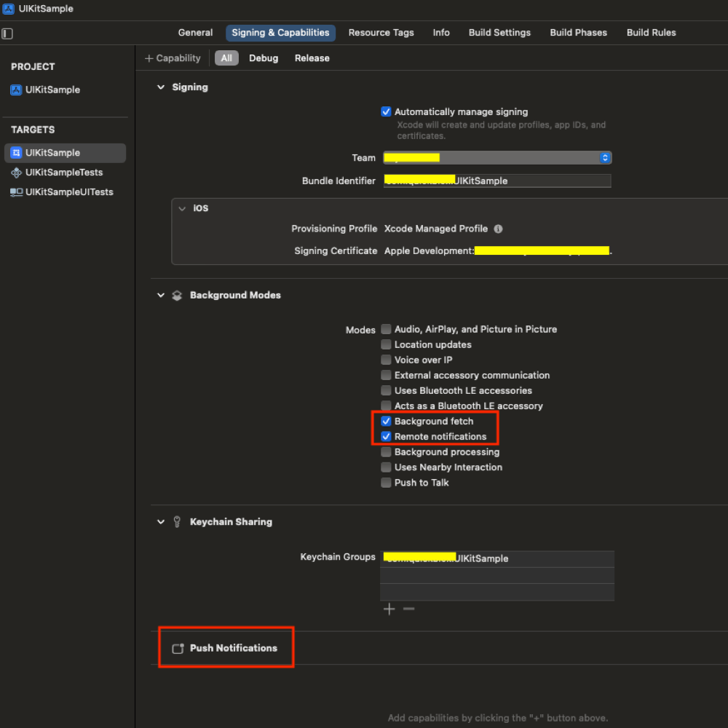728x728 pixels.
Task: Select the Debug configuration filter
Action: 264,58
